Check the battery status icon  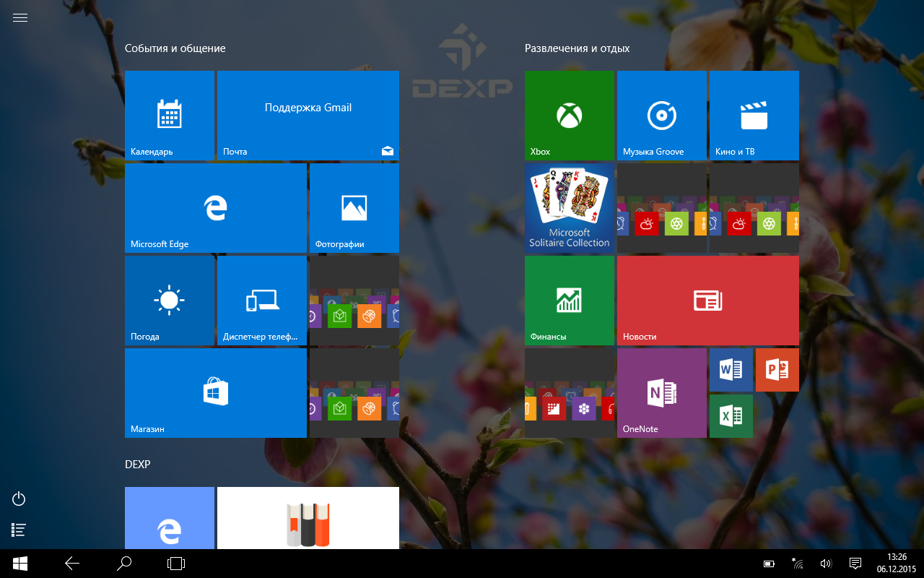[770, 564]
